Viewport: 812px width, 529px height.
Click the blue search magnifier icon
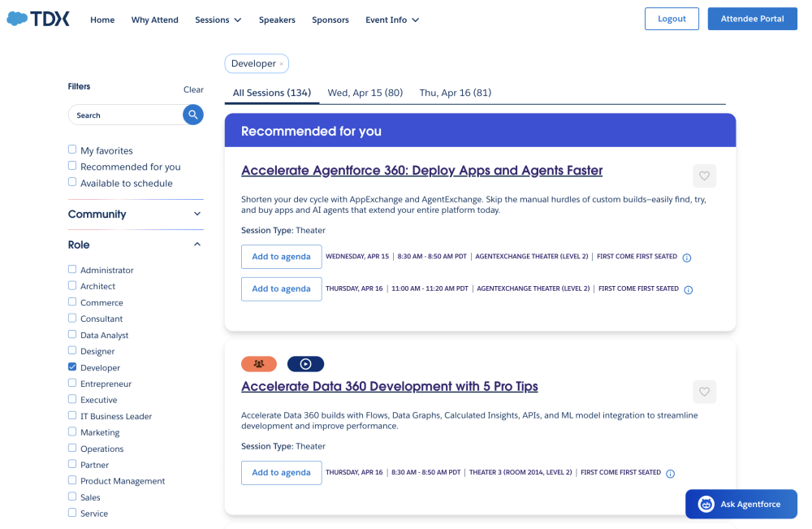tap(192, 115)
